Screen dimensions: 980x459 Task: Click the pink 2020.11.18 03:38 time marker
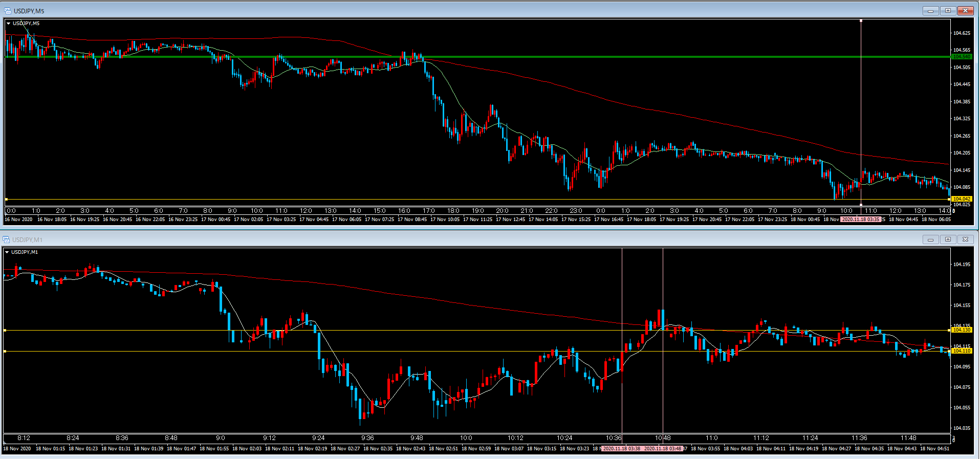(621, 449)
